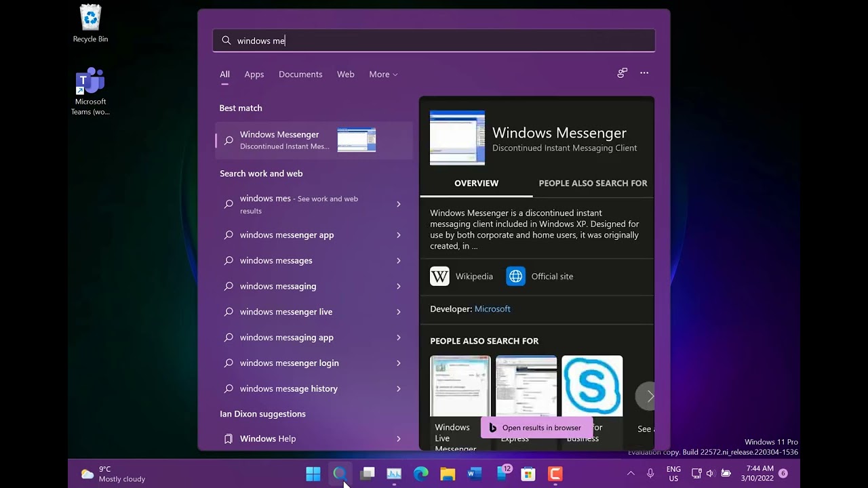Expand arrow for 'windows messaging' row
Image resolution: width=868 pixels, height=488 pixels.
[x=399, y=287]
